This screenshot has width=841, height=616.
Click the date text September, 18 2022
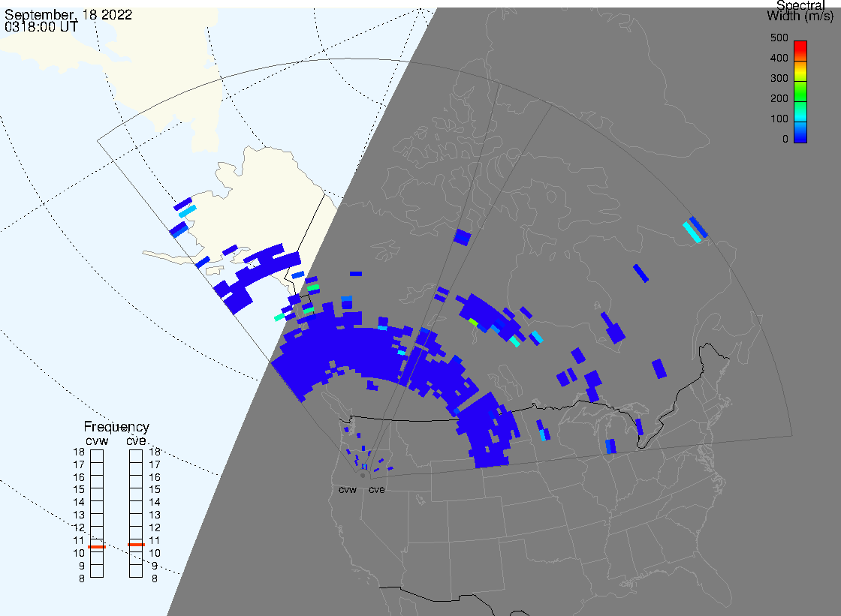[x=68, y=14]
